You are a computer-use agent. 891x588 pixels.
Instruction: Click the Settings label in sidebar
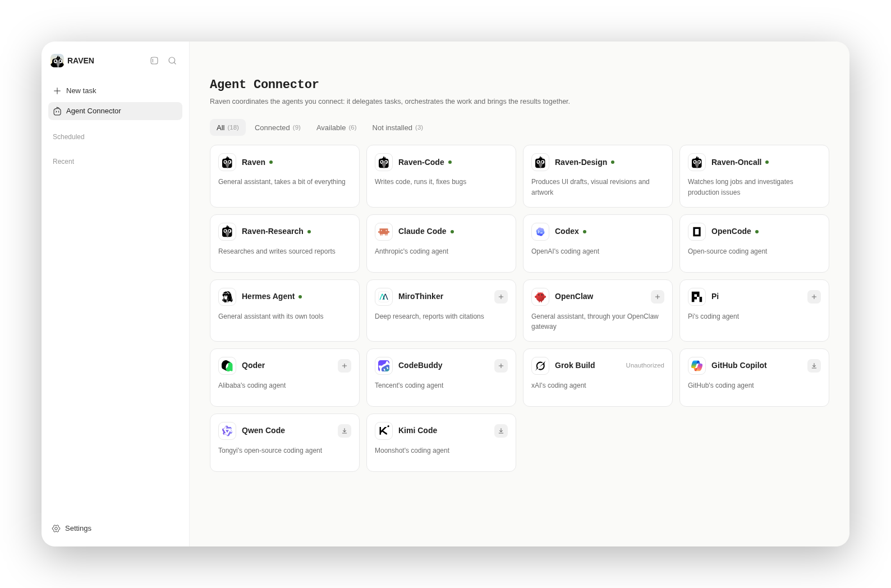78,529
